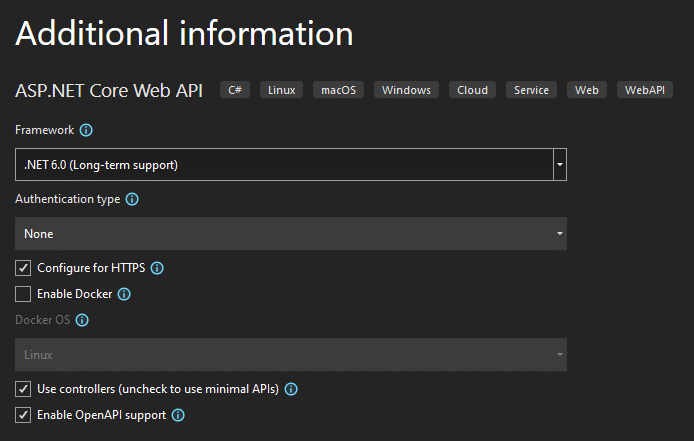Open the Authentication type None dropdown

(291, 234)
